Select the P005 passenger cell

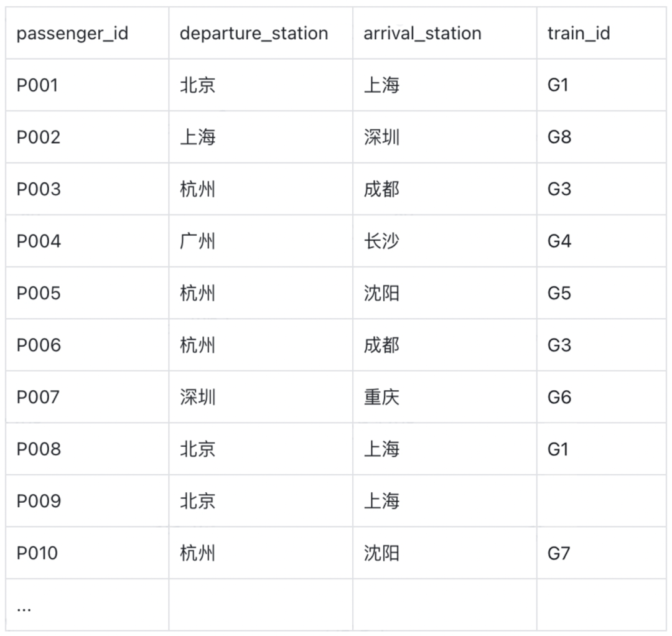pos(39,293)
